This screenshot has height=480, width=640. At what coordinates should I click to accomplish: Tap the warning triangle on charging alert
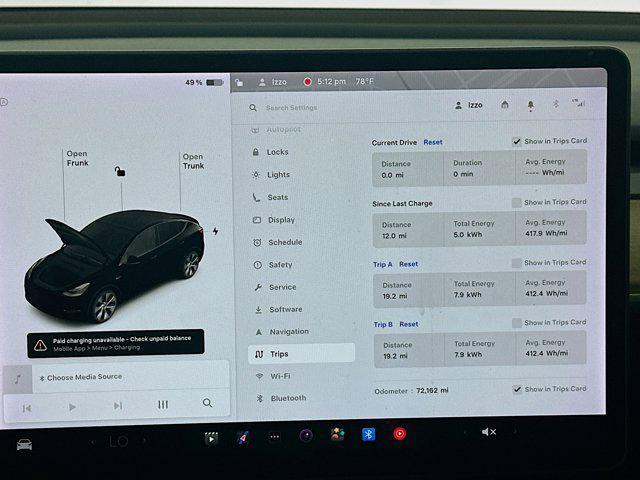(x=40, y=345)
